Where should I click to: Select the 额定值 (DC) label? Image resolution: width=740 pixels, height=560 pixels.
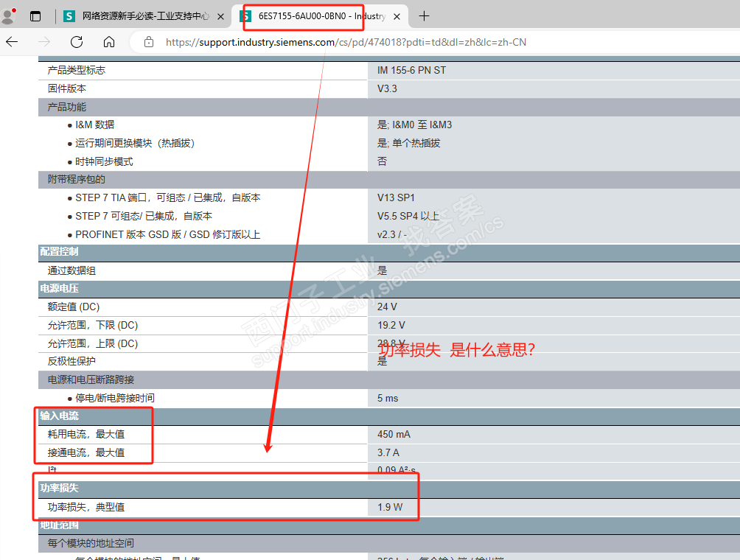74,307
